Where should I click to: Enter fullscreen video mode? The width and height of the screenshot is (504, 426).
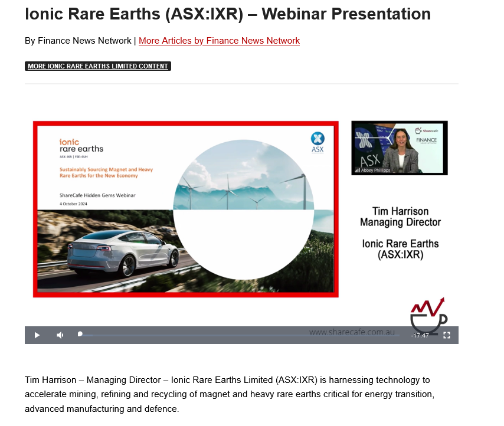tap(447, 335)
